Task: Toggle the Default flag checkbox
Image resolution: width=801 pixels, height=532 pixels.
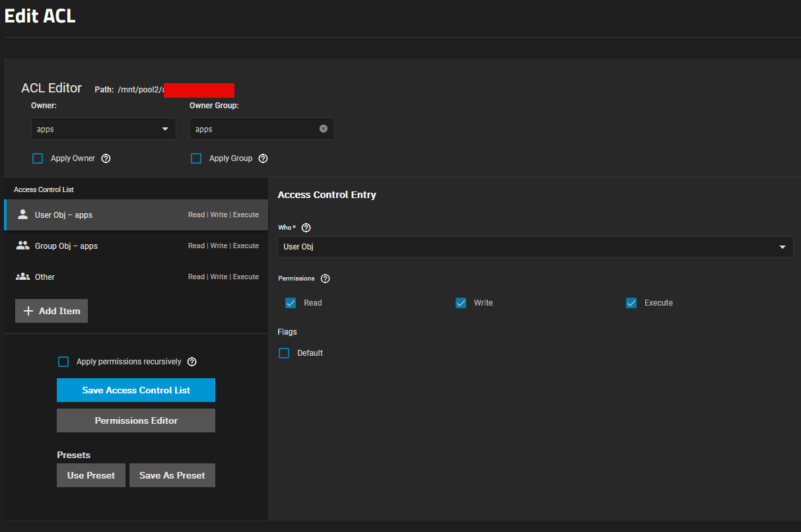Action: pyautogui.click(x=284, y=353)
